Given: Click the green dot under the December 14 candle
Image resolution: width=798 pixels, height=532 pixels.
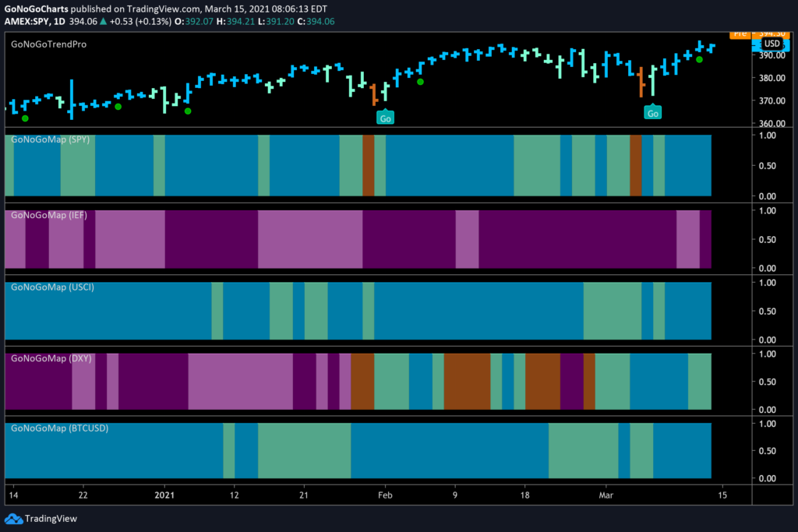Looking at the screenshot, I should click(x=26, y=118).
